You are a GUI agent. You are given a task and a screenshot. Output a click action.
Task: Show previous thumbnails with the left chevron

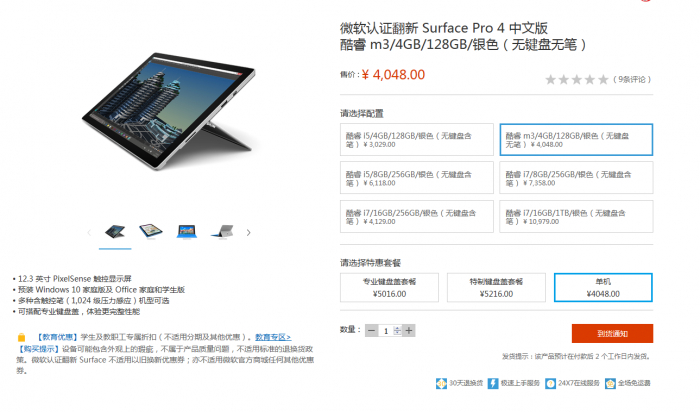tap(89, 233)
